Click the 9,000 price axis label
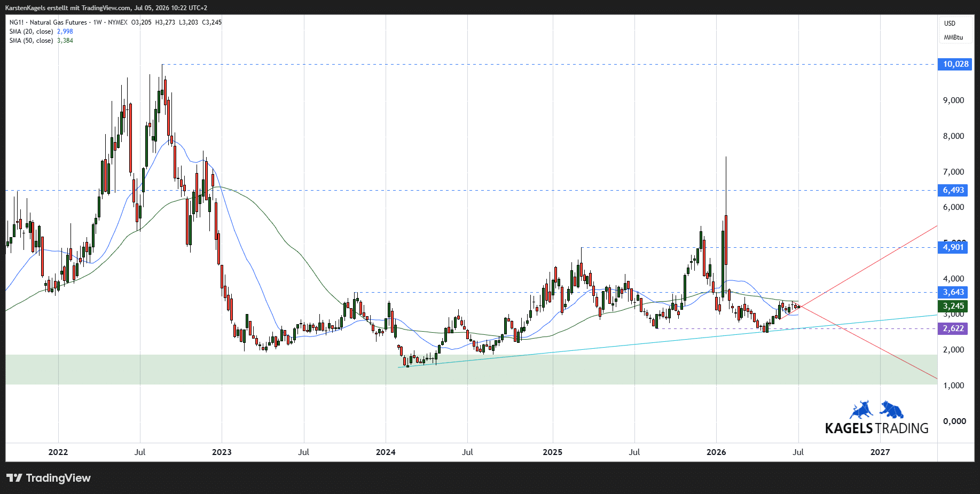 pos(953,100)
